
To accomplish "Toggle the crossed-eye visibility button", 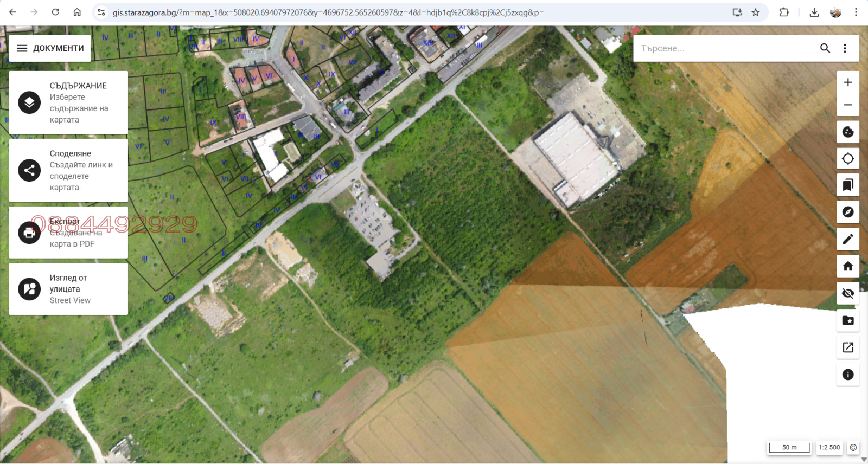I will pyautogui.click(x=848, y=293).
